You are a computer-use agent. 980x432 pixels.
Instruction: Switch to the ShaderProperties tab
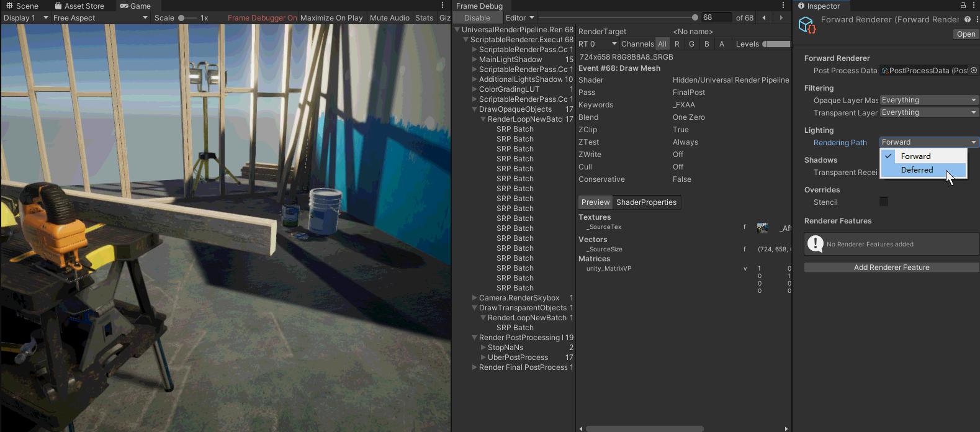(646, 202)
